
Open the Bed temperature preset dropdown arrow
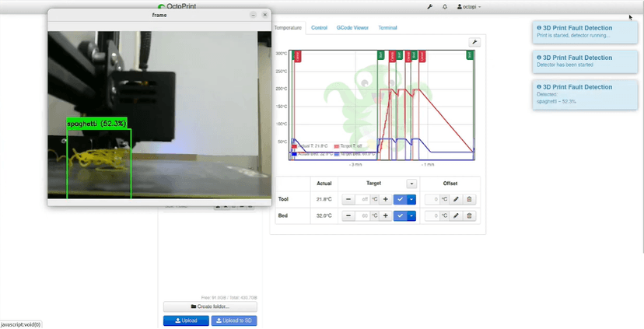pos(411,215)
